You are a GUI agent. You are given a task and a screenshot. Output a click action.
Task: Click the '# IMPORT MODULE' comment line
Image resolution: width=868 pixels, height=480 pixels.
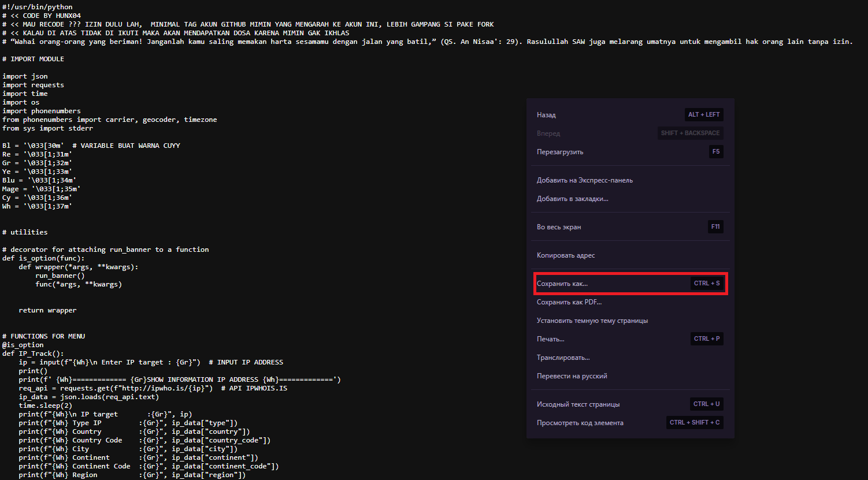coord(34,59)
